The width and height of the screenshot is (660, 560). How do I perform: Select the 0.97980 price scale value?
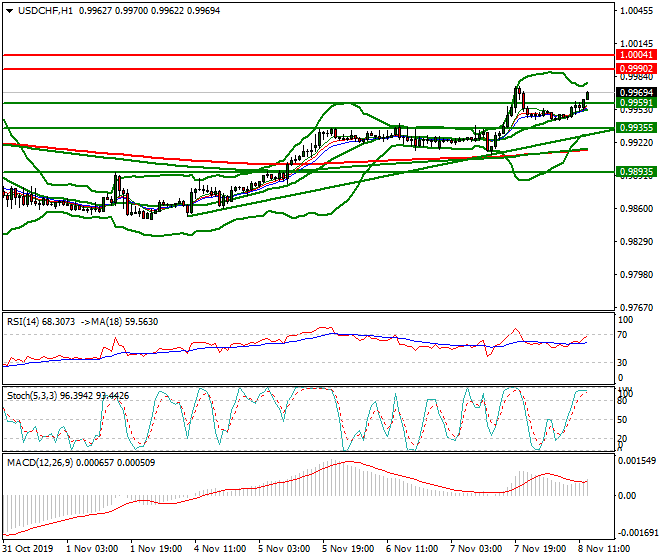[x=637, y=275]
